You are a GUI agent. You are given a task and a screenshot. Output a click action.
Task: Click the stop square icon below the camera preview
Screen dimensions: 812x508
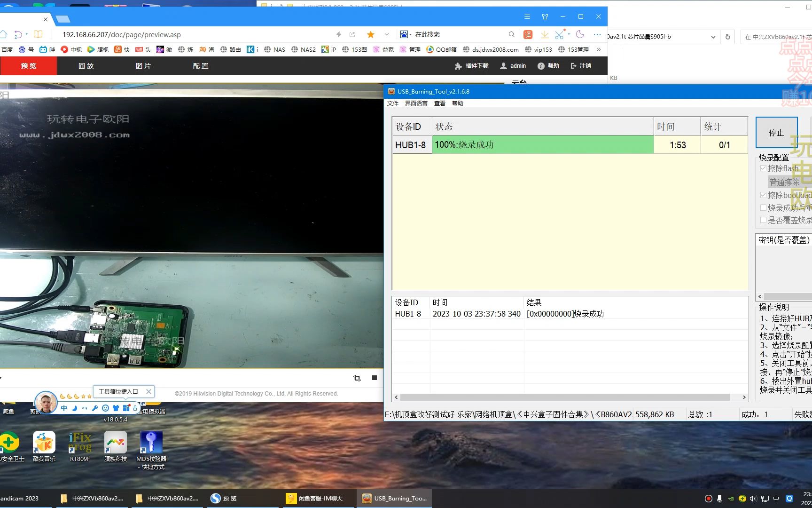tap(375, 378)
